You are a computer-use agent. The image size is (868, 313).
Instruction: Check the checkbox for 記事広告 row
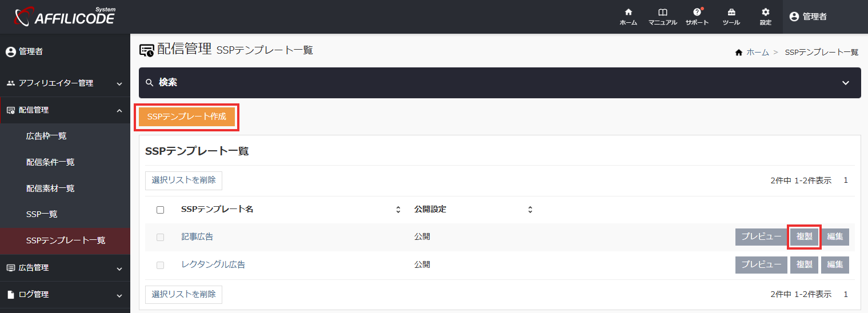tap(160, 237)
